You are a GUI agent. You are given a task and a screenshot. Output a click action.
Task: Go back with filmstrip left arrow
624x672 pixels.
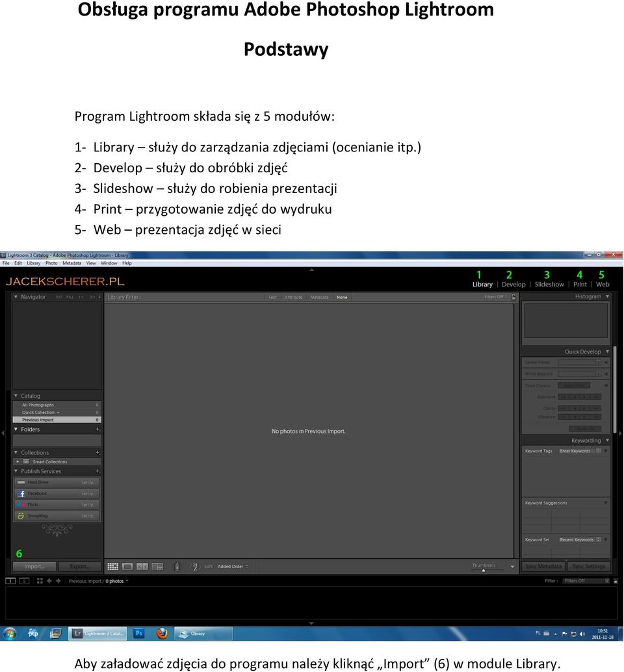[49, 581]
